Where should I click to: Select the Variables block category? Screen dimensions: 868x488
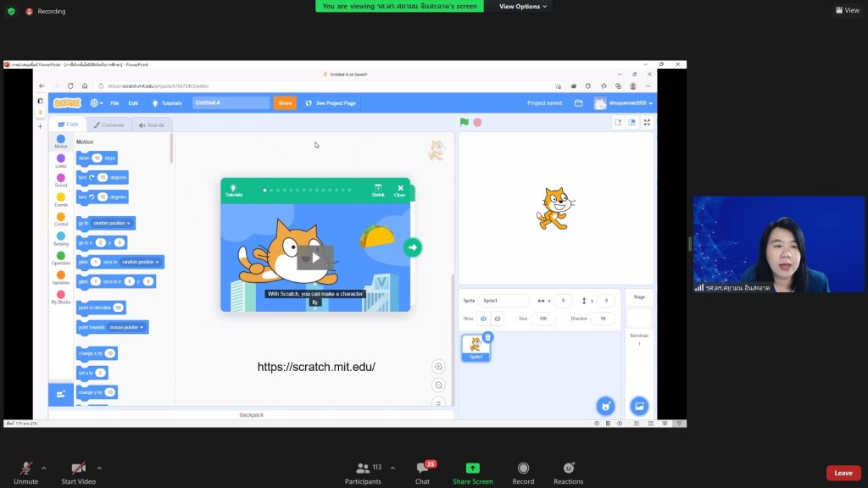(x=61, y=278)
